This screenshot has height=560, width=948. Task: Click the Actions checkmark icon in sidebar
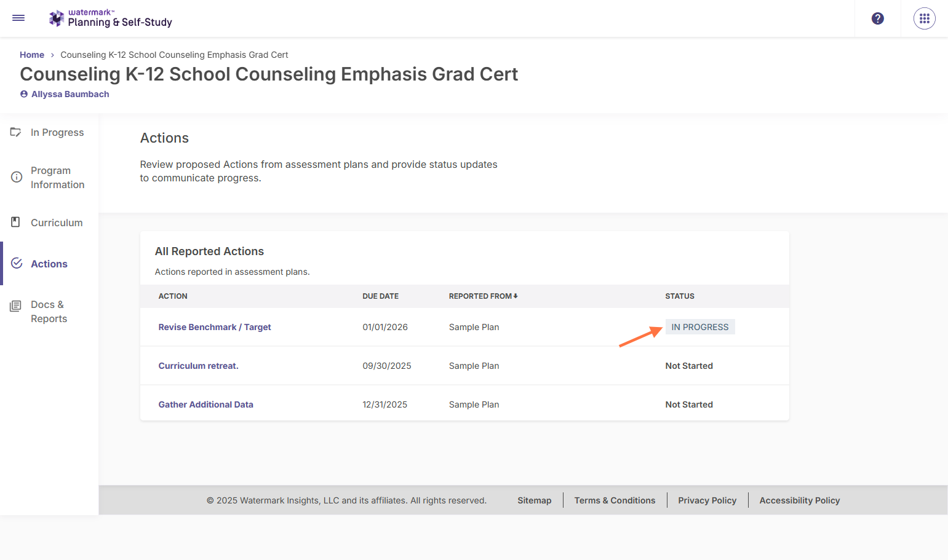click(17, 263)
